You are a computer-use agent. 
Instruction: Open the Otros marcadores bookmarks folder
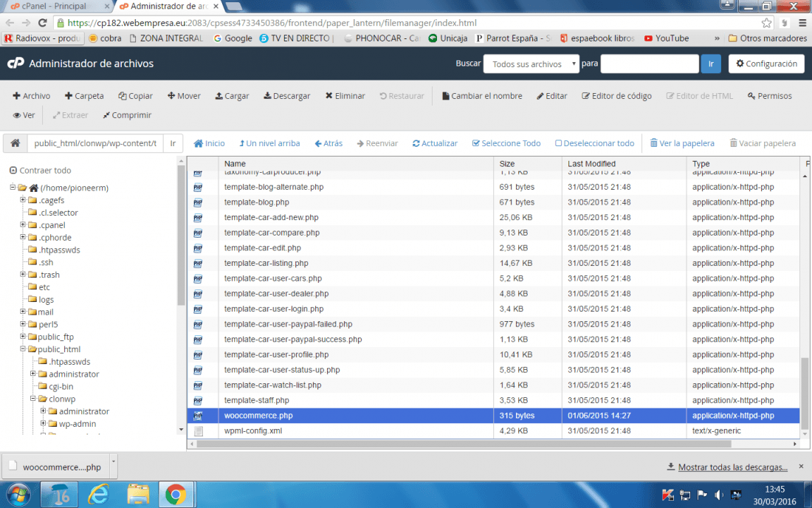768,38
